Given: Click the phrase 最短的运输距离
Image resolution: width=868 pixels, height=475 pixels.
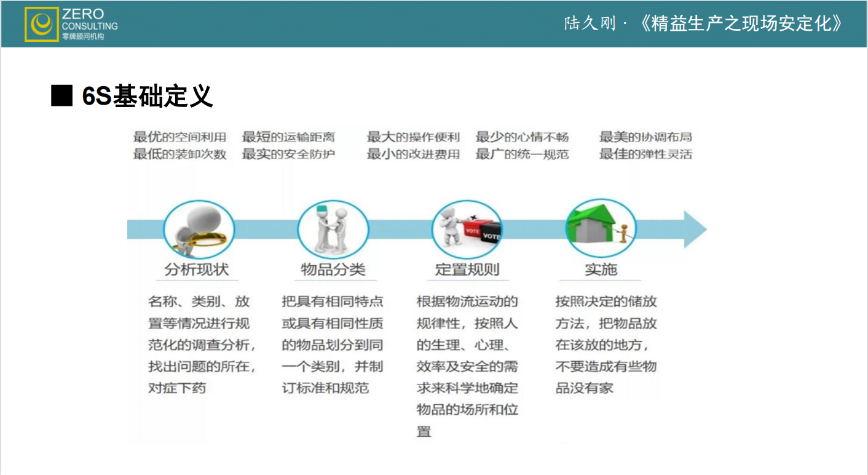Looking at the screenshot, I should (288, 137).
